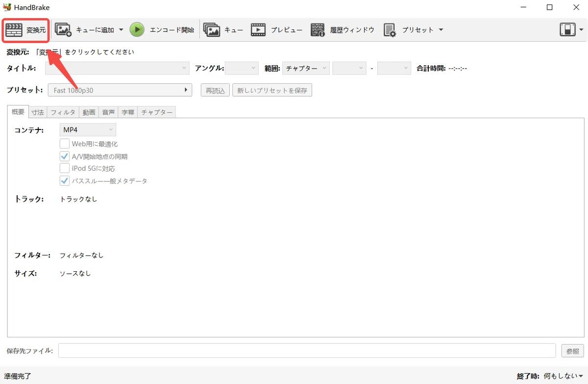588x384 pixels.
Task: Open the プレビュー preview window
Action: pos(277,30)
